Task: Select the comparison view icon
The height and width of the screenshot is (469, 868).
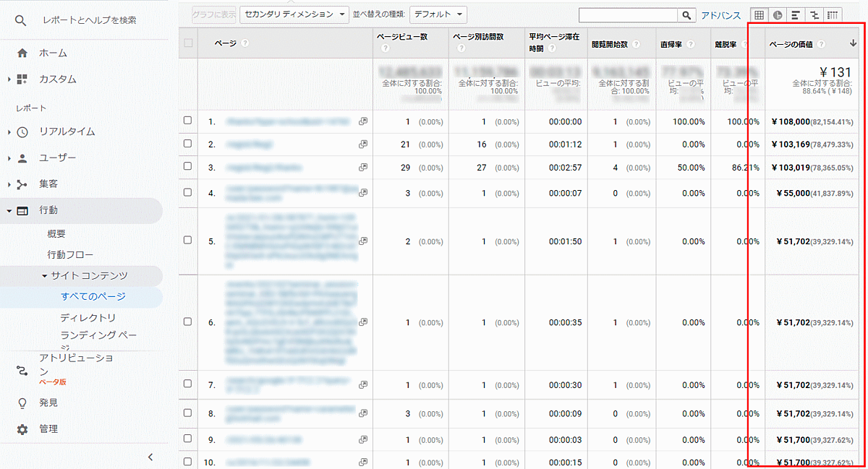Action: 814,14
